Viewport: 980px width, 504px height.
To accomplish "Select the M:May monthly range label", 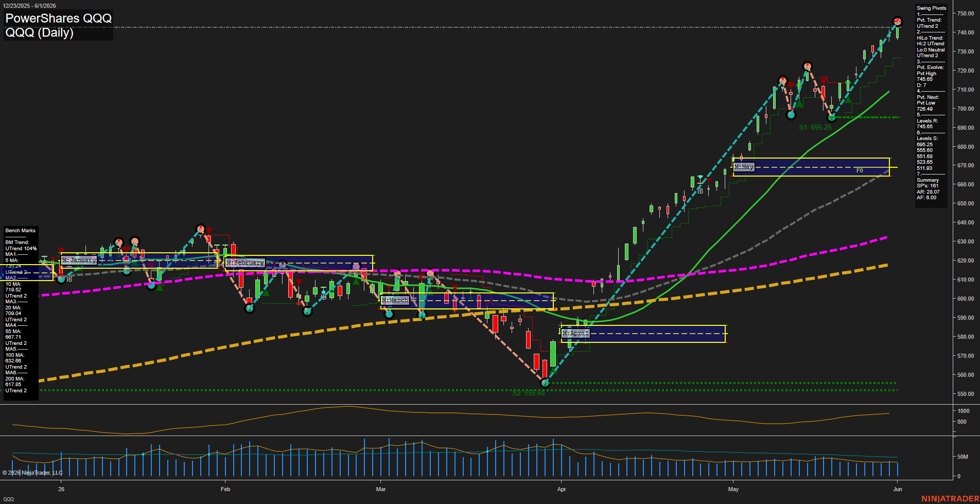I will click(744, 167).
